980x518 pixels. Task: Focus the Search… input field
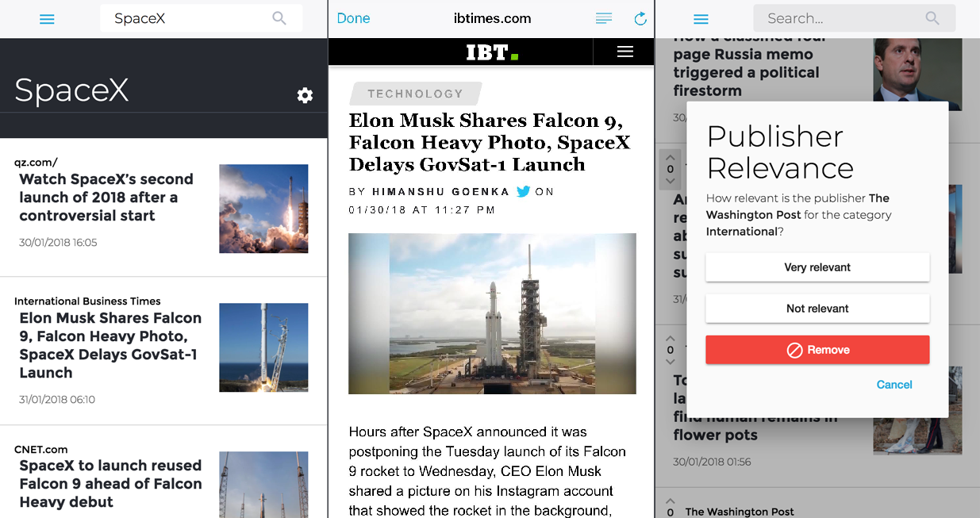coord(841,18)
